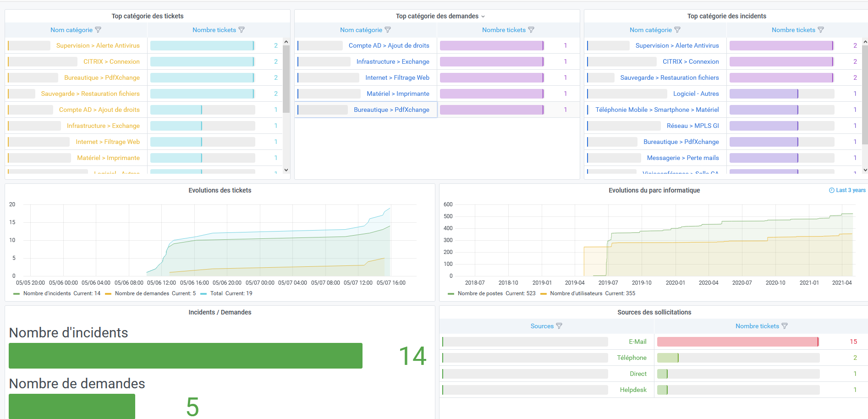The image size is (868, 419).
Task: Select Bureautique > PdfXchange row in demandes table
Action: pyautogui.click(x=392, y=110)
